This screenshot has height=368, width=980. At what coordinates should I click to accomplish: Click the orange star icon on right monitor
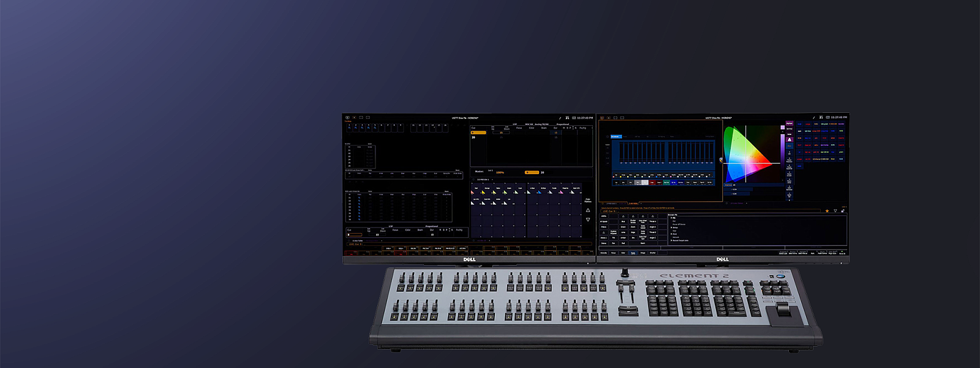[827, 211]
